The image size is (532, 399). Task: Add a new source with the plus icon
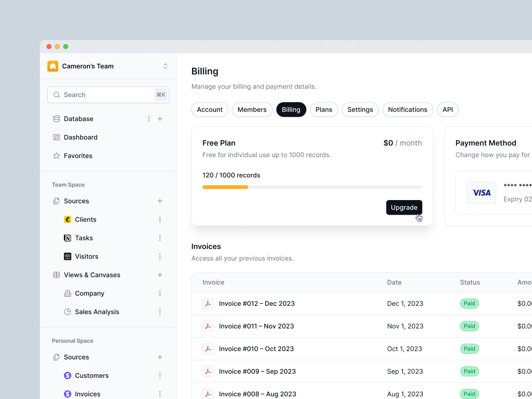pos(160,201)
